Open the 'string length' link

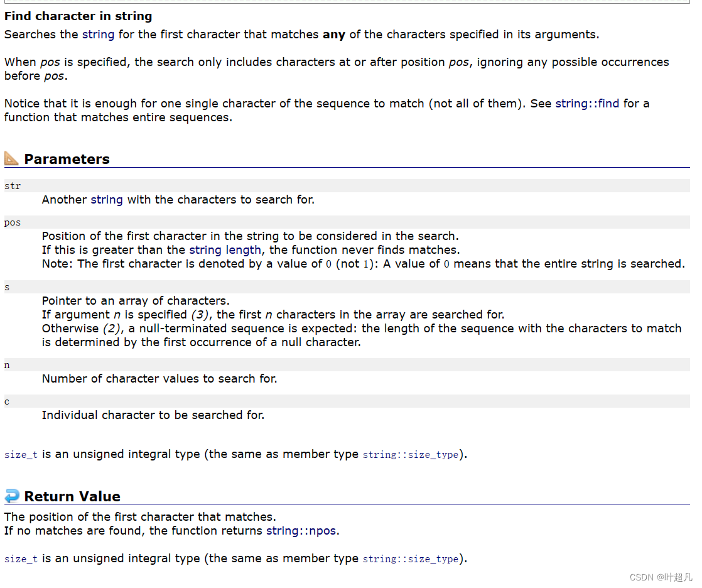[225, 250]
